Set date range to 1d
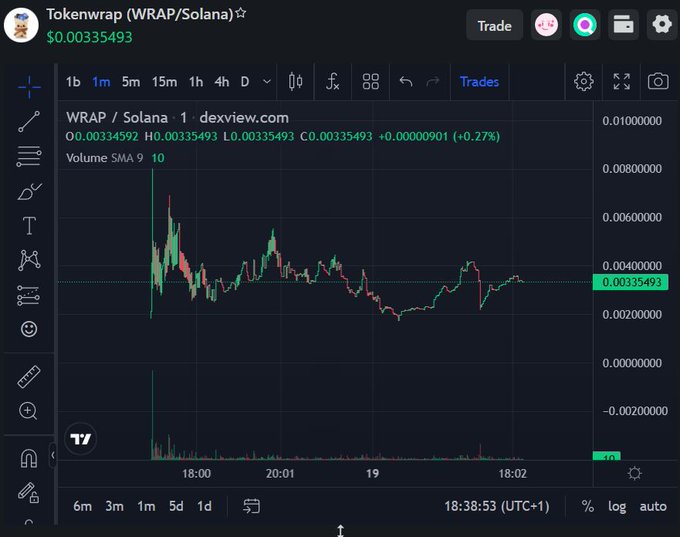This screenshot has width=680, height=537. pyautogui.click(x=204, y=506)
